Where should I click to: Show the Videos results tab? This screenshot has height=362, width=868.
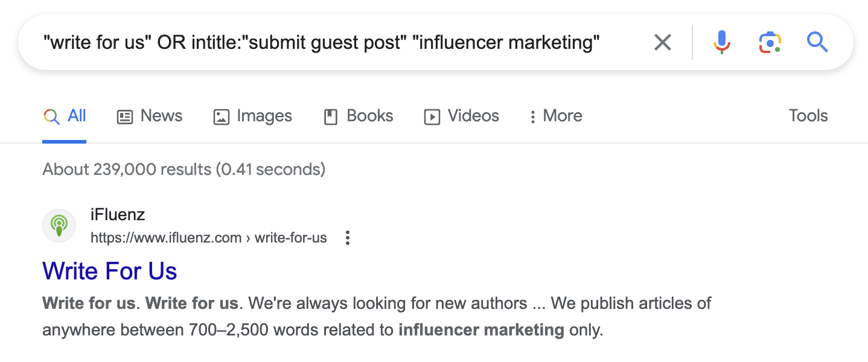pyautogui.click(x=461, y=116)
